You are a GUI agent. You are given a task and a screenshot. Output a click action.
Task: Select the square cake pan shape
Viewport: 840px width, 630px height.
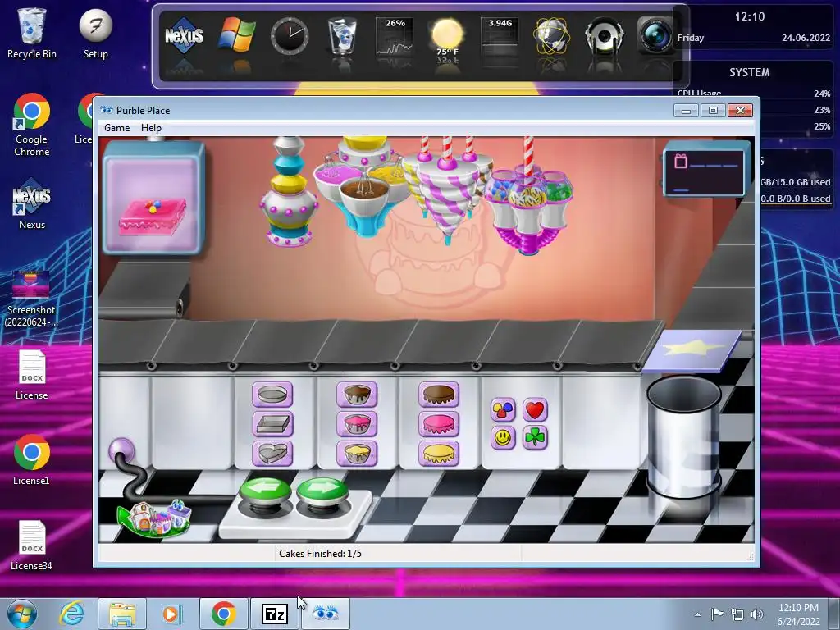coord(272,424)
